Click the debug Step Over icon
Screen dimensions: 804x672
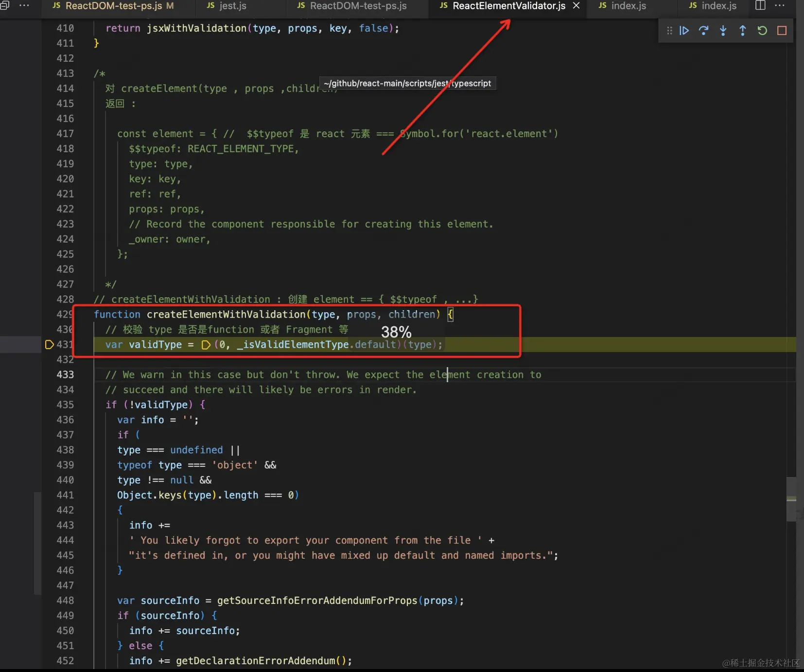click(703, 31)
